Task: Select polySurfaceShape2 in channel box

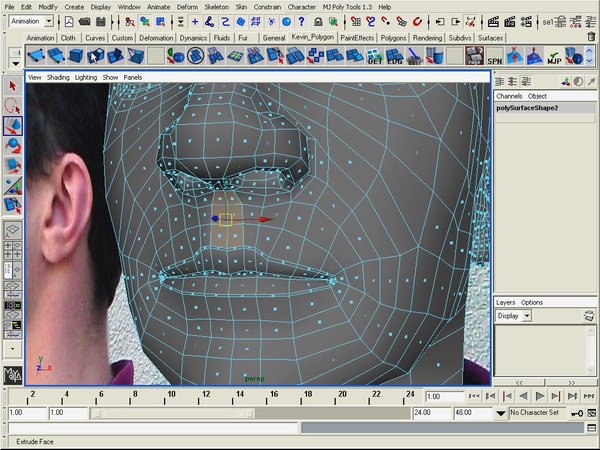Action: coord(527,107)
